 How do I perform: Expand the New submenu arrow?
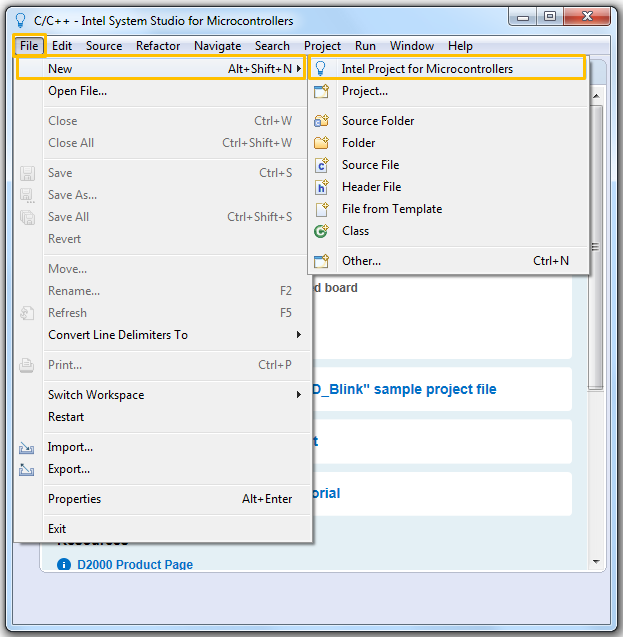[x=299, y=69]
